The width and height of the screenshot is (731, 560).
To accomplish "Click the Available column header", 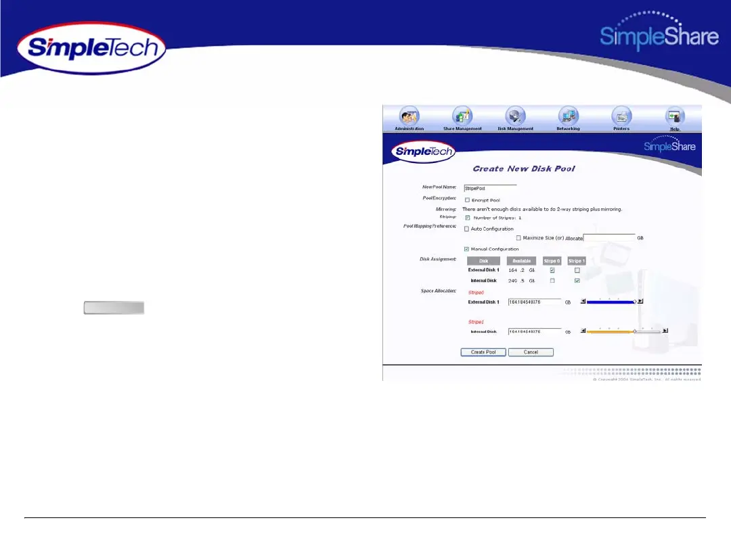I will click(522, 261).
